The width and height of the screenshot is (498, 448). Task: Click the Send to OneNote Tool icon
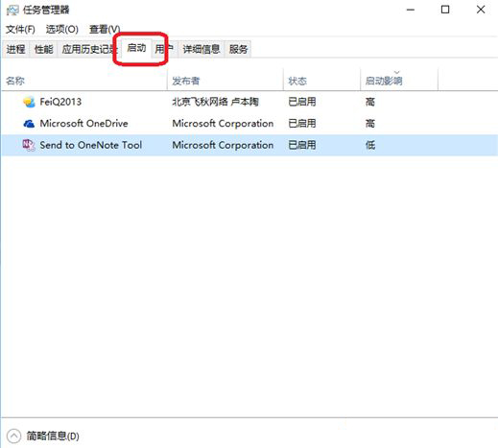pos(29,145)
